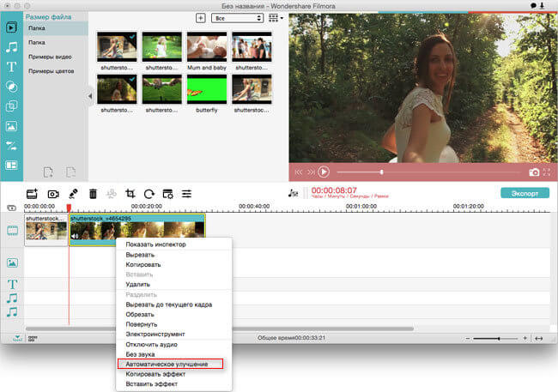This screenshot has width=558, height=392.
Task: Open the 'Все' filter dropdown
Action: [237, 18]
